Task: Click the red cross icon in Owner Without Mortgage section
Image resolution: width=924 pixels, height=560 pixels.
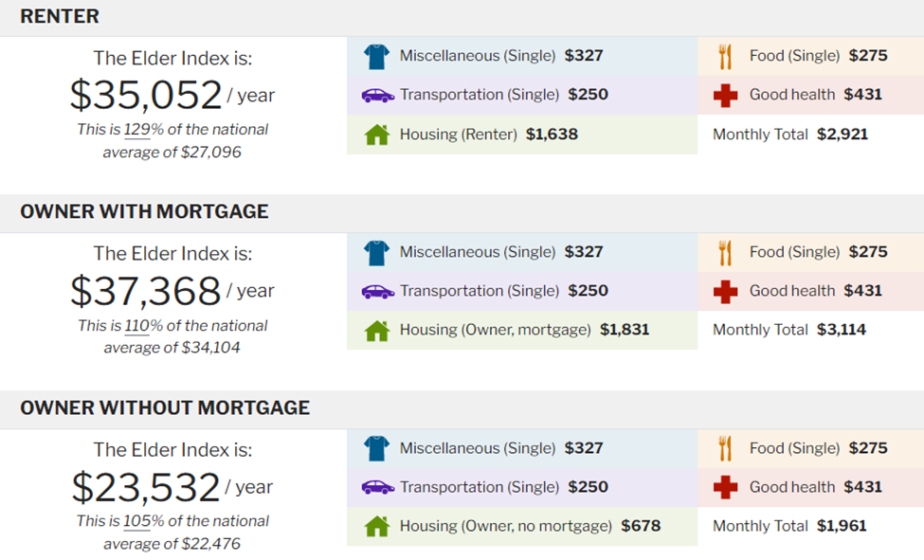Action: (x=725, y=487)
